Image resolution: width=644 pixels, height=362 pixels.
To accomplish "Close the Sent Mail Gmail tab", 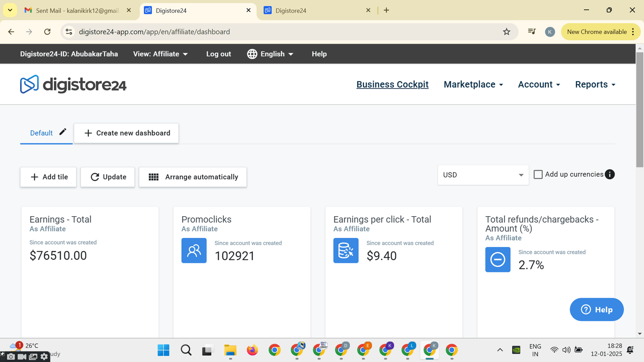I will 129,10.
